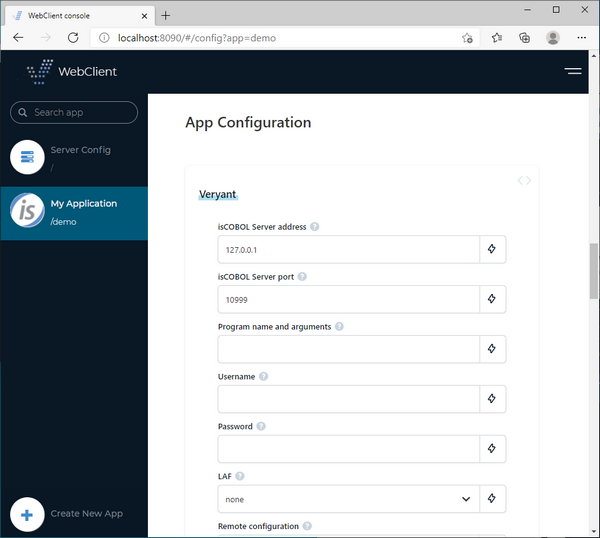Image resolution: width=600 pixels, height=538 pixels.
Task: Reload the page with browser refresh button
Action: tap(73, 37)
